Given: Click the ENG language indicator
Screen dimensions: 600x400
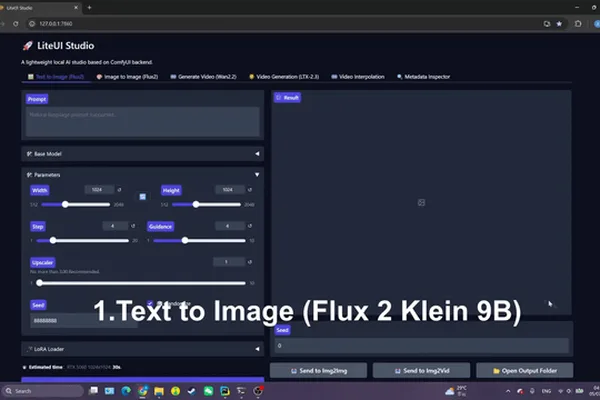Looking at the screenshot, I should 546,391.
